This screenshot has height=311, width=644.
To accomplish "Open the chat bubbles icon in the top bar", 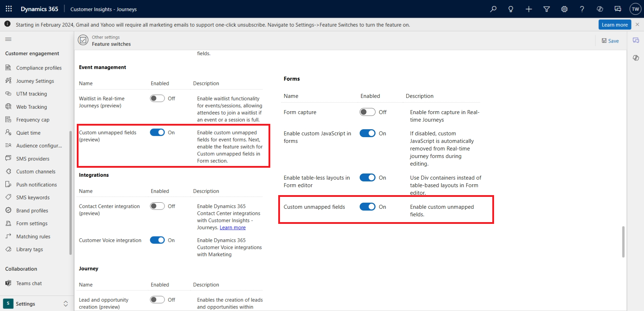I will point(618,9).
